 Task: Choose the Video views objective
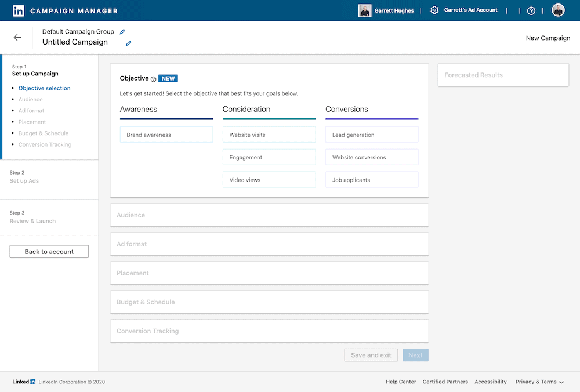click(x=269, y=180)
